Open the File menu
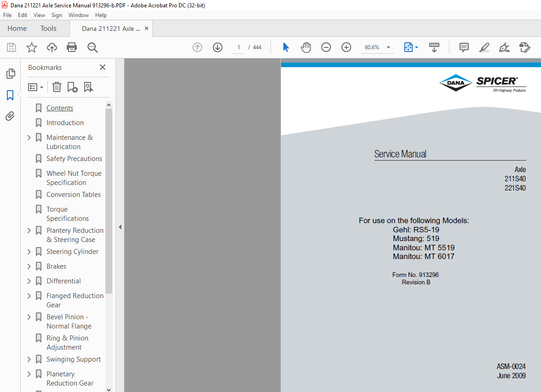 (x=7, y=15)
